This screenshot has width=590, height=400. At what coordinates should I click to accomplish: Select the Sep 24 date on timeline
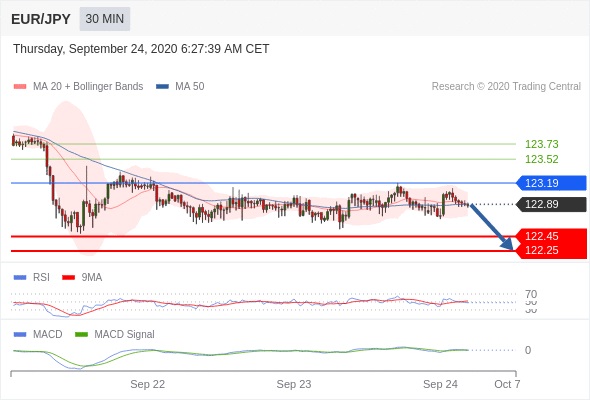click(440, 384)
